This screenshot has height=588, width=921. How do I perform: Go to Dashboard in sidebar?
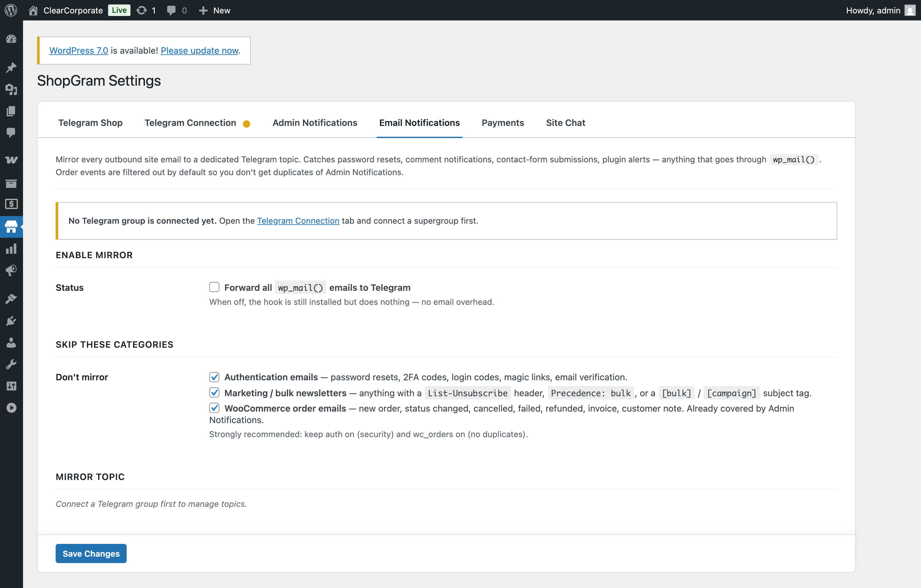11,39
